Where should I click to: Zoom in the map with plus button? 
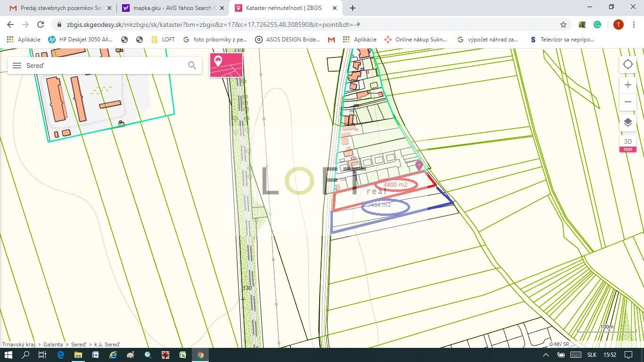(x=627, y=85)
